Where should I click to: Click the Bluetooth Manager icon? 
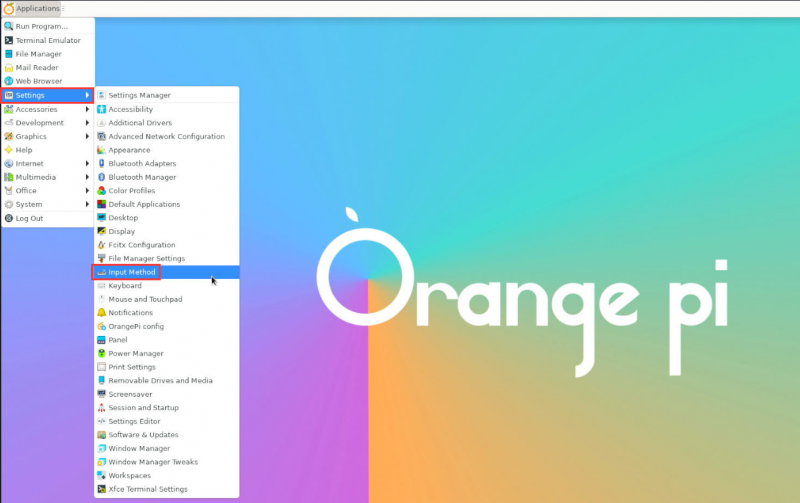pos(101,177)
